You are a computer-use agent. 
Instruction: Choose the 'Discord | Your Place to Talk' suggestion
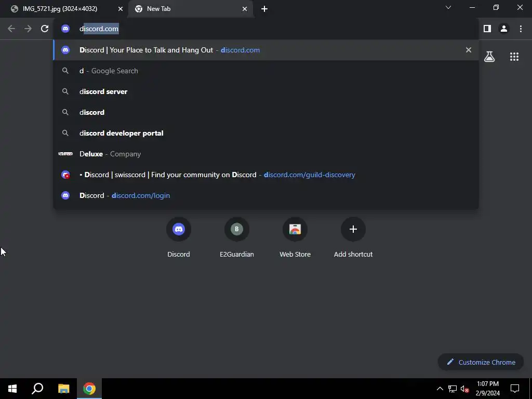click(x=266, y=50)
